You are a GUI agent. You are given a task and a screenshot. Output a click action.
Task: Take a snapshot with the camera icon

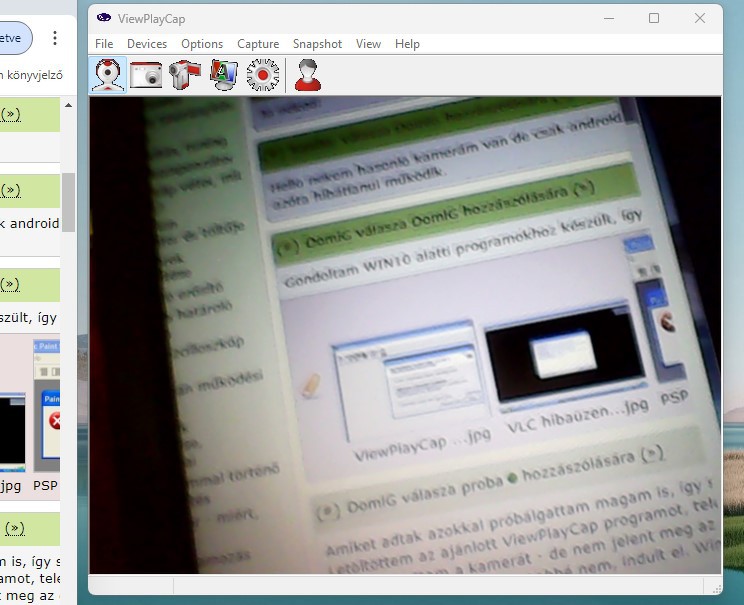[x=146, y=74]
